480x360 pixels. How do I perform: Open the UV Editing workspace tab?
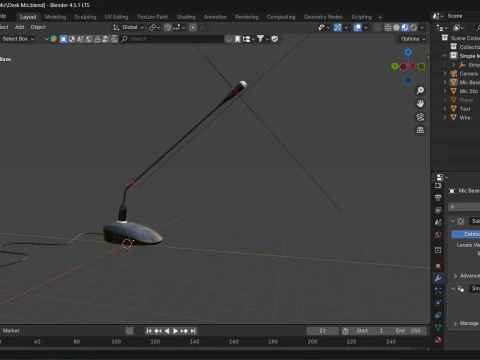coord(116,17)
